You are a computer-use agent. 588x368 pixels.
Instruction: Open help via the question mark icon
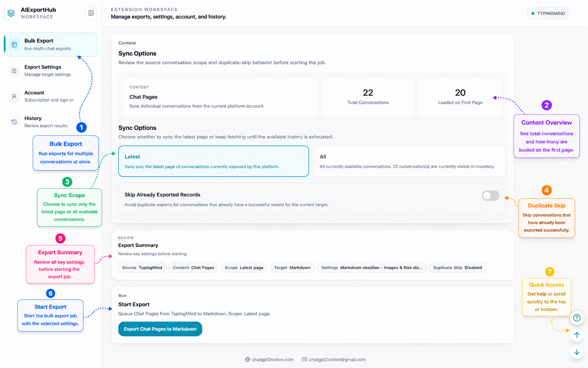click(577, 318)
